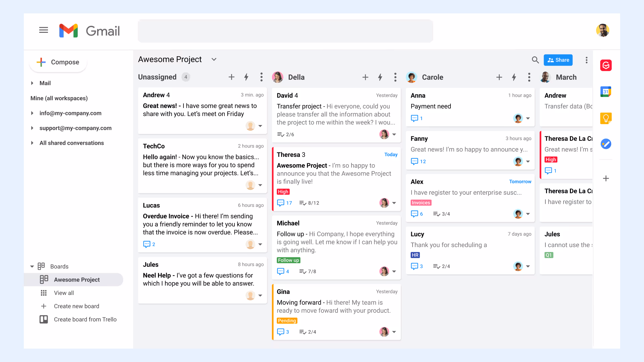Viewport: 644px width, 362px height.
Task: Open Google Calendar from the side panel
Action: [605, 92]
